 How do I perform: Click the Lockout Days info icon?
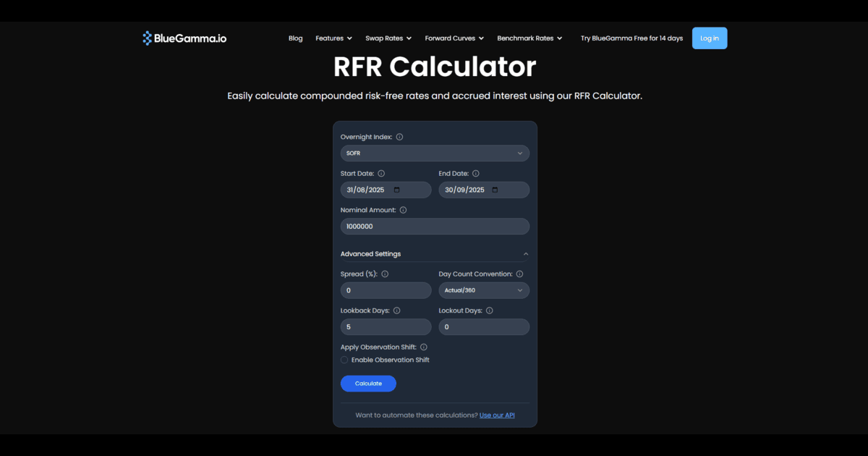489,311
